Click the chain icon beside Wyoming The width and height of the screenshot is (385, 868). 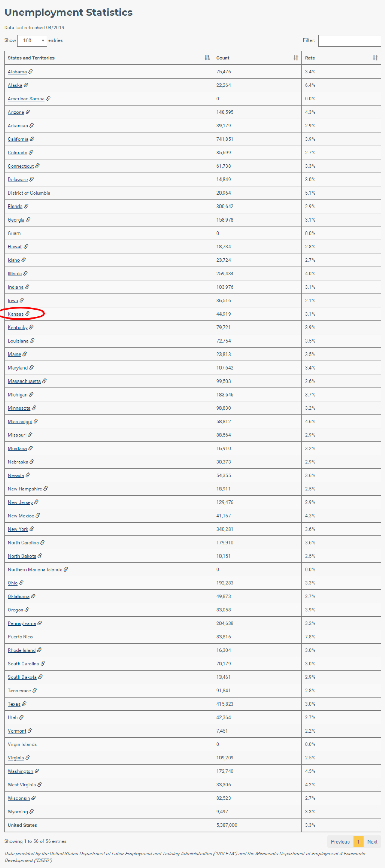[x=31, y=812]
